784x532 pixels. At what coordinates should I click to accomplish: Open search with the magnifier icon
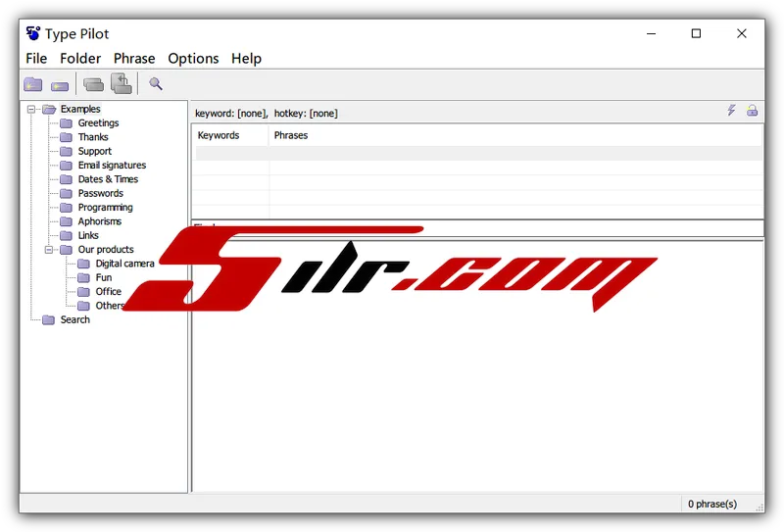click(x=156, y=83)
